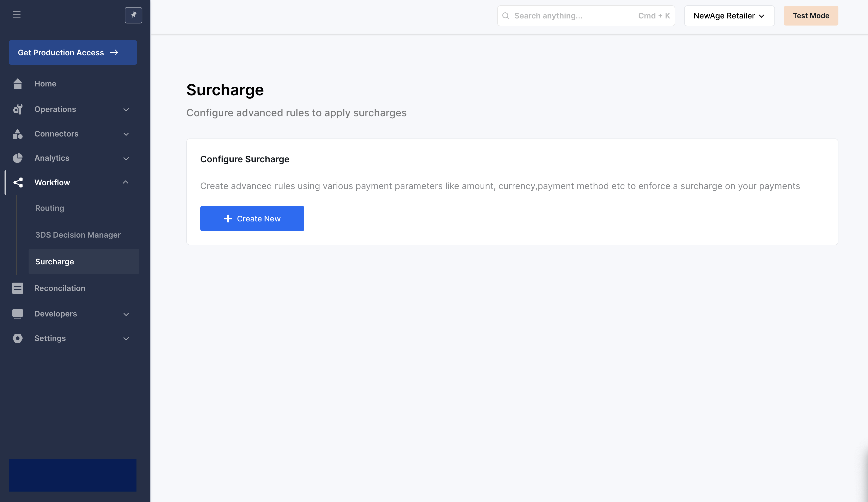This screenshot has width=868, height=502.
Task: Click the Operations wrench icon
Action: pyautogui.click(x=17, y=109)
